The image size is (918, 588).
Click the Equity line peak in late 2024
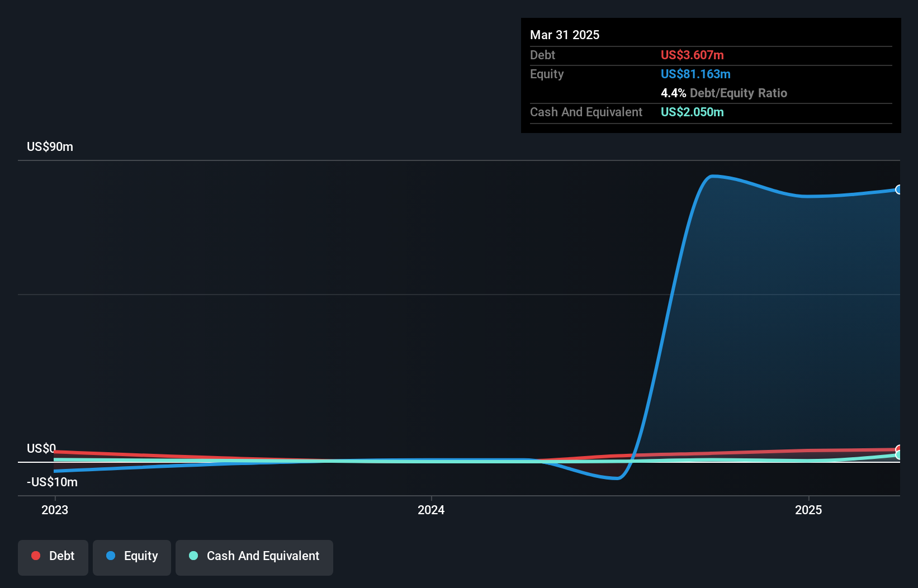tap(712, 177)
